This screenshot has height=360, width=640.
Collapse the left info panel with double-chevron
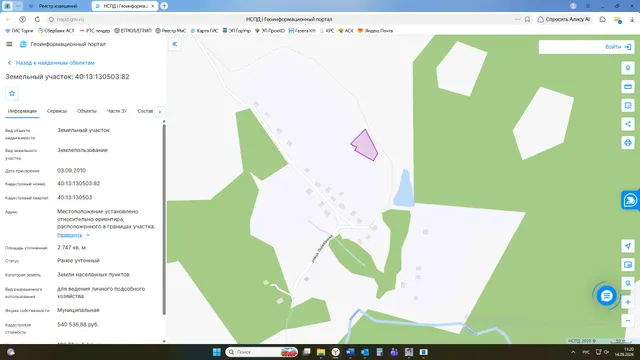(175, 44)
